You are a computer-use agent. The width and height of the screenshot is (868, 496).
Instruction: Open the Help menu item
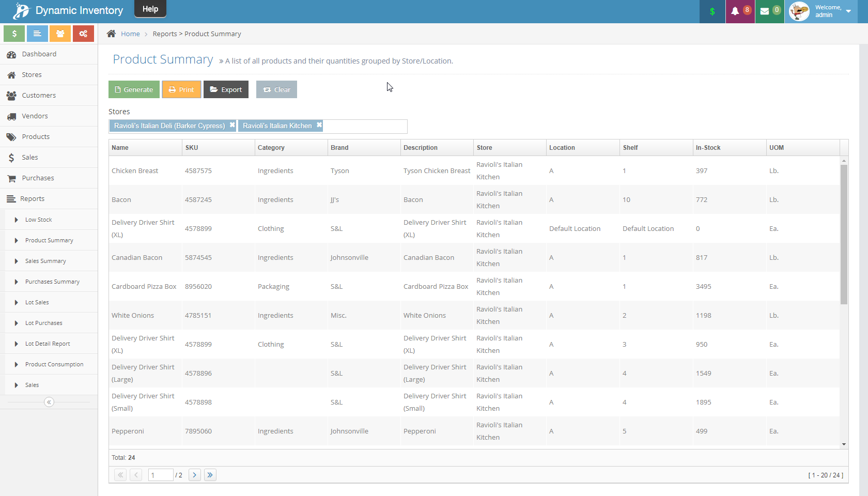(x=150, y=8)
